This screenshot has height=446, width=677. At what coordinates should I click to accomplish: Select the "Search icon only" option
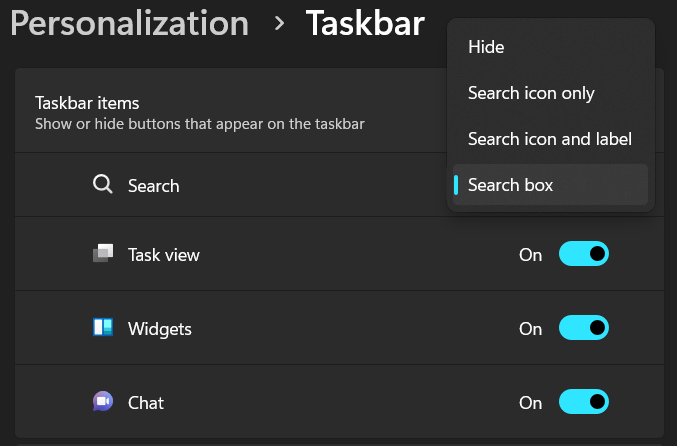pos(531,93)
